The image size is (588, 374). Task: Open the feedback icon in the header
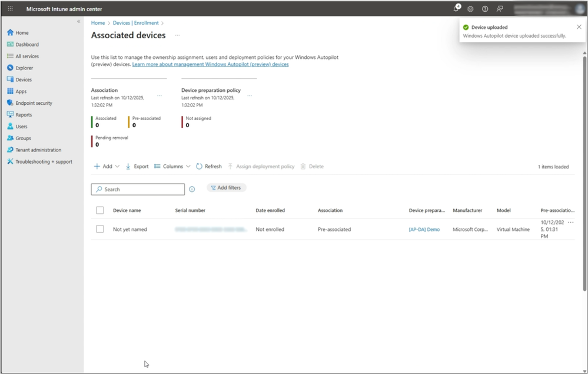[500, 9]
